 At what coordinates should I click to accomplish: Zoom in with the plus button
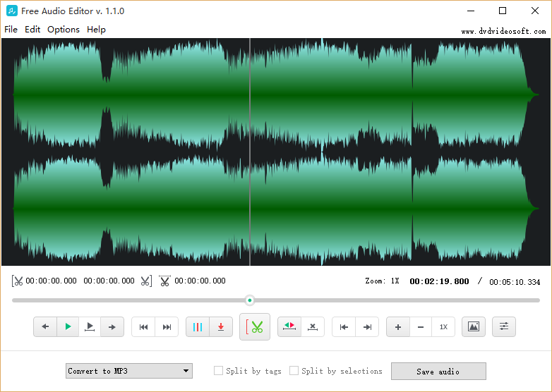coord(398,326)
